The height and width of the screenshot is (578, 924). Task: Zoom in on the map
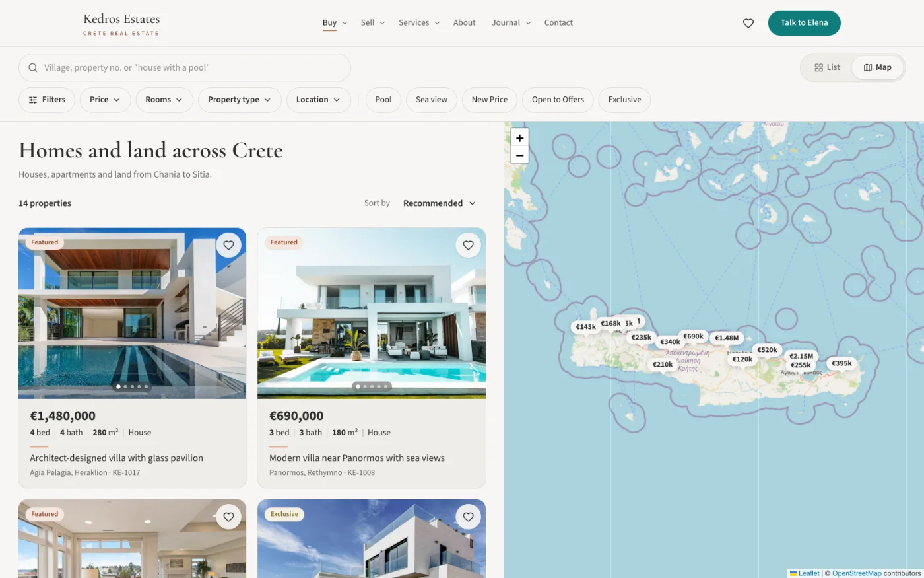point(520,137)
